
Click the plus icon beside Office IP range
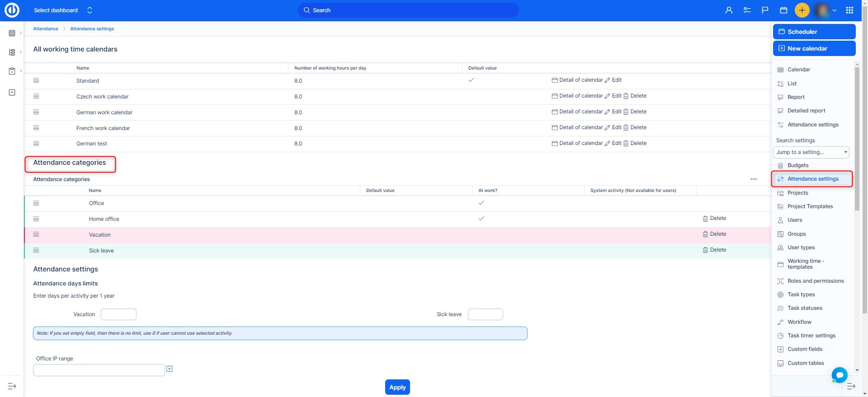tap(170, 369)
